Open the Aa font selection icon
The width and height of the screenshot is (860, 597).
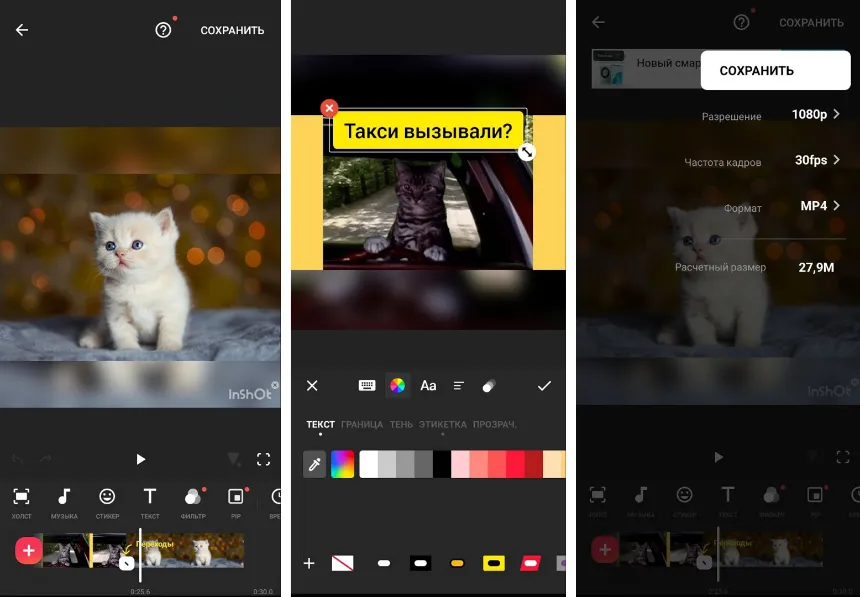428,386
